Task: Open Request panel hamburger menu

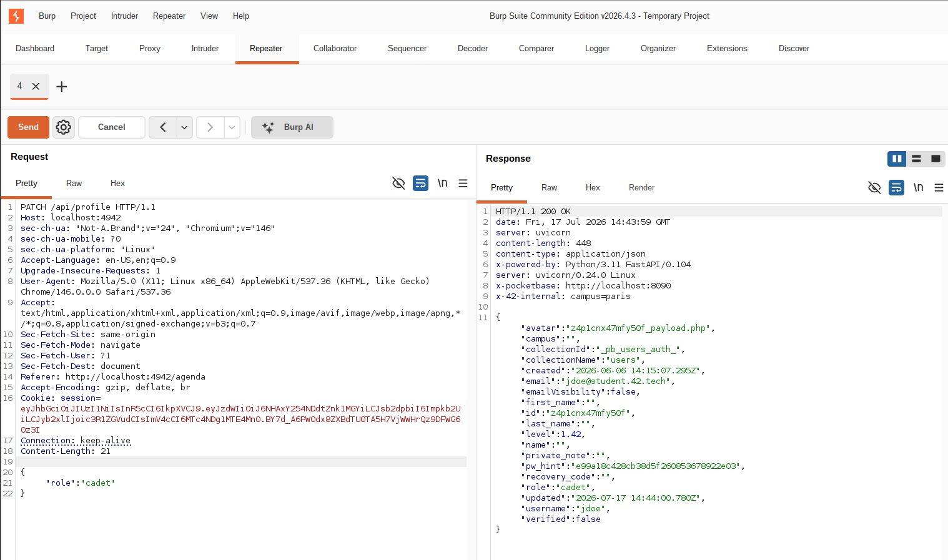Action: pos(463,183)
